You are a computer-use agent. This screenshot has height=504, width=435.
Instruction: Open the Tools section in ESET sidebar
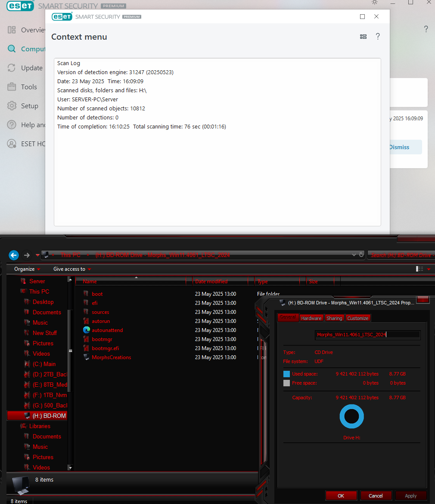click(22, 87)
